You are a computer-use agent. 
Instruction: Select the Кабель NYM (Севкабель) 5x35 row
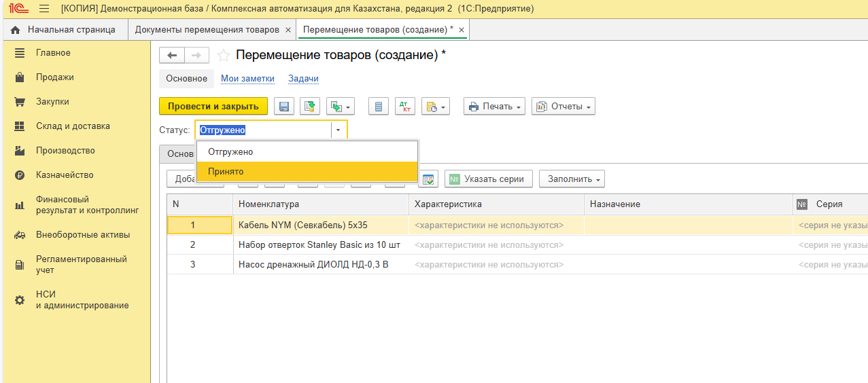coord(302,225)
